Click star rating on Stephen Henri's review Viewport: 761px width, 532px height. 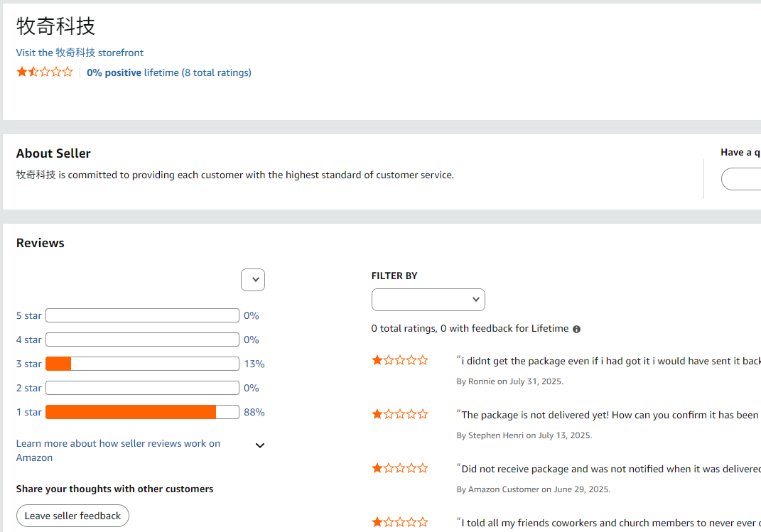[400, 414]
